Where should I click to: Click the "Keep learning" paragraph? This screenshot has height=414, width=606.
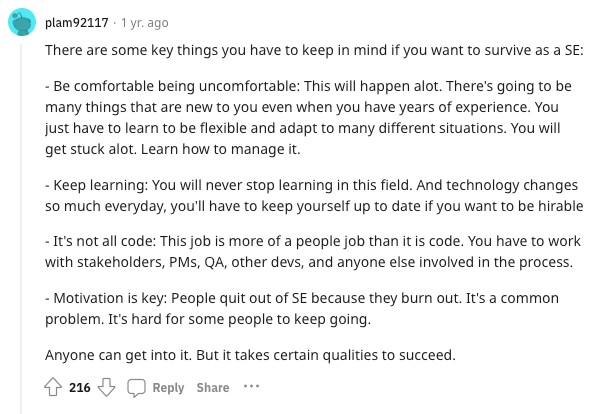(314, 196)
